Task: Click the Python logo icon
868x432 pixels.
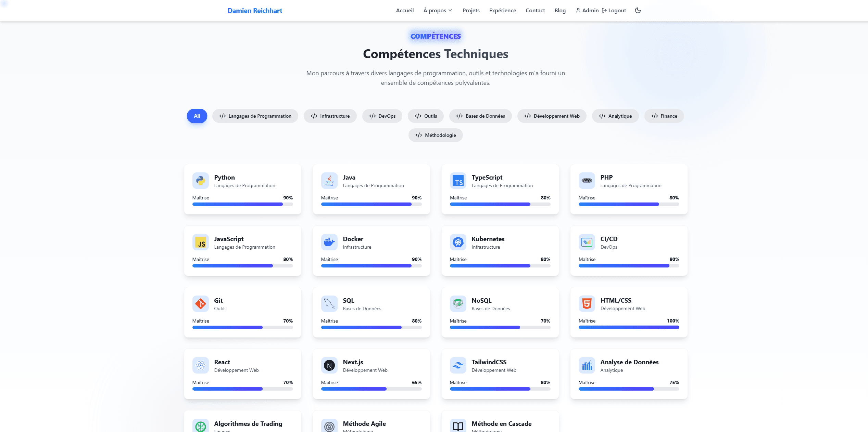Action: click(200, 181)
